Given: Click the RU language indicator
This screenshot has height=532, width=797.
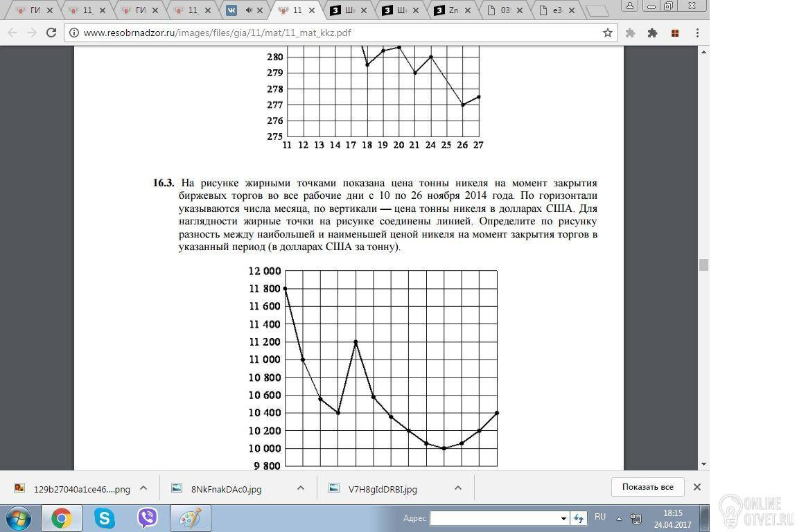Looking at the screenshot, I should [x=600, y=517].
